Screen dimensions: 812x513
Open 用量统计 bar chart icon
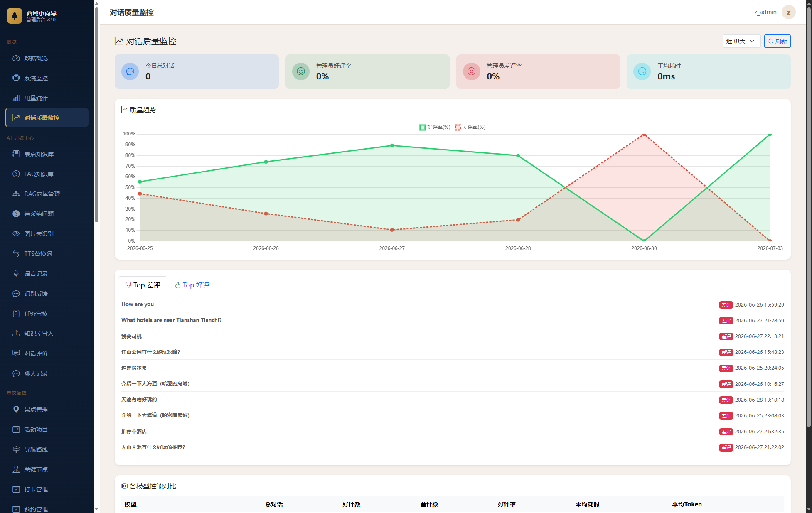click(16, 98)
